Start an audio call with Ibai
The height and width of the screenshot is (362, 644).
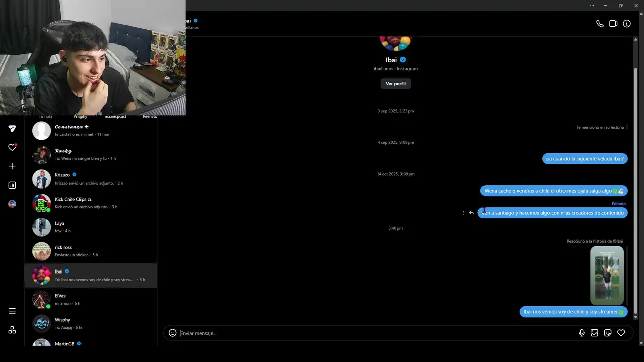[x=600, y=24]
